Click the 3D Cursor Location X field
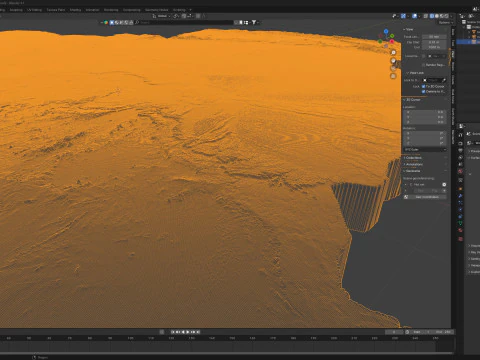 [x=425, y=112]
